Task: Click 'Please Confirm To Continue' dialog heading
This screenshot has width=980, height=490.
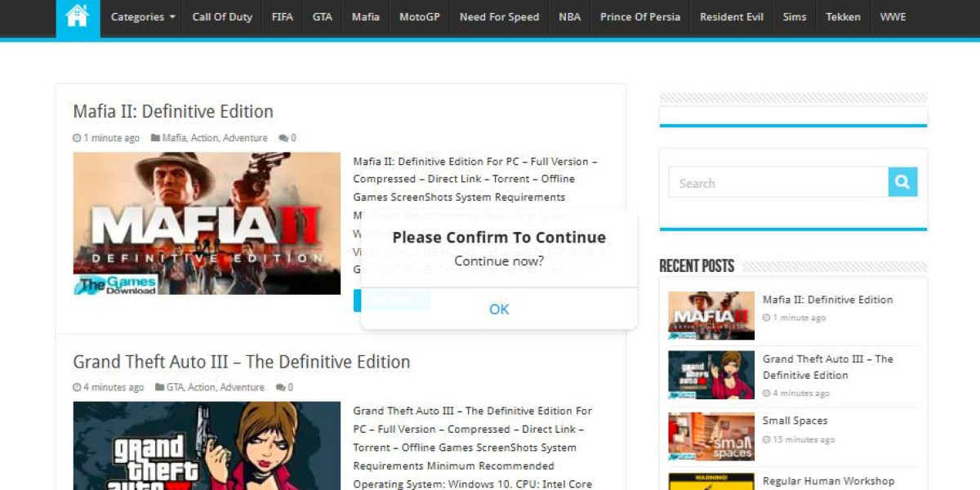Action: coord(499,238)
